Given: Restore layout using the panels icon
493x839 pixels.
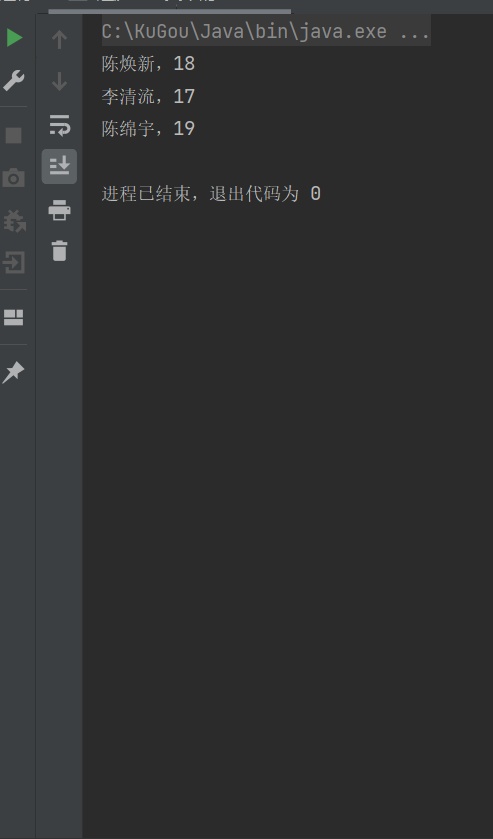Looking at the screenshot, I should pyautogui.click(x=13, y=317).
